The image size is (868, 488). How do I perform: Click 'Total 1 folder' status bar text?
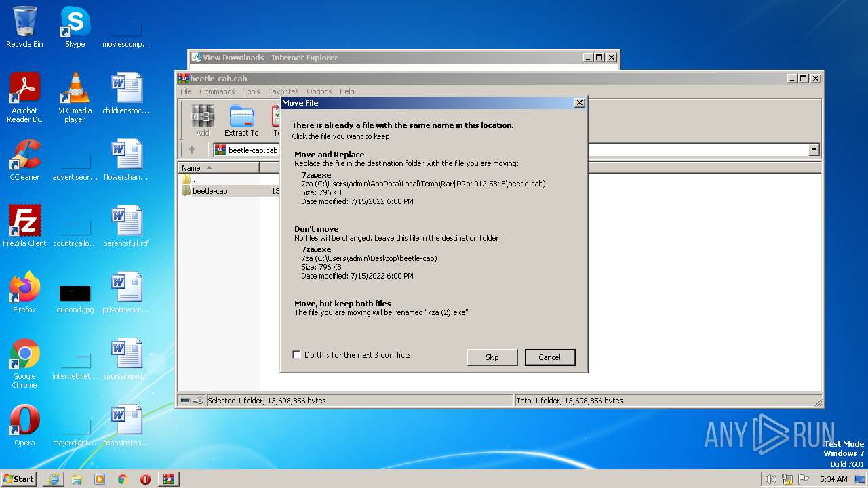tap(570, 401)
